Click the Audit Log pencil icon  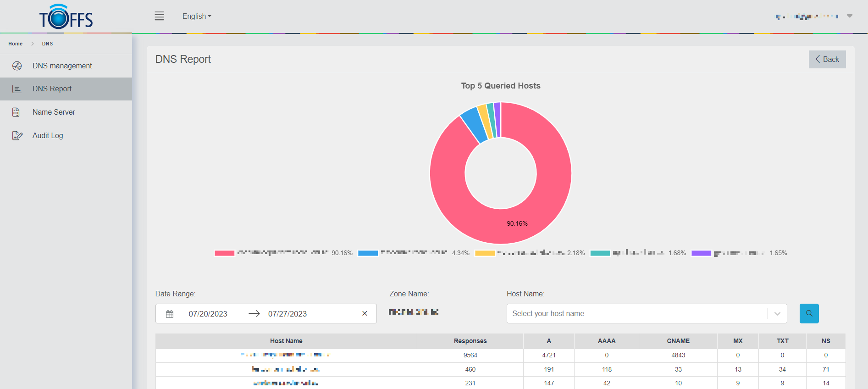coord(17,135)
